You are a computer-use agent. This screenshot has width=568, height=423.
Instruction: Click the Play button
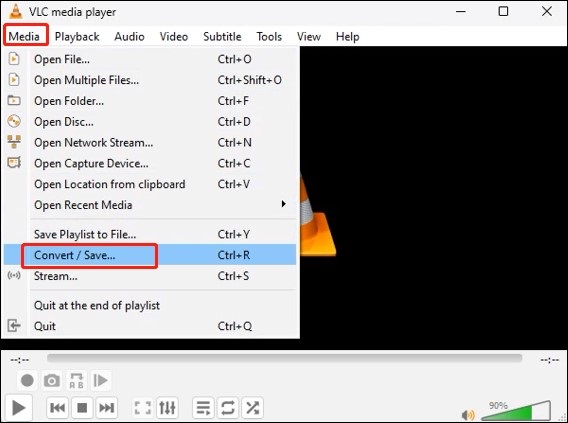pyautogui.click(x=18, y=408)
